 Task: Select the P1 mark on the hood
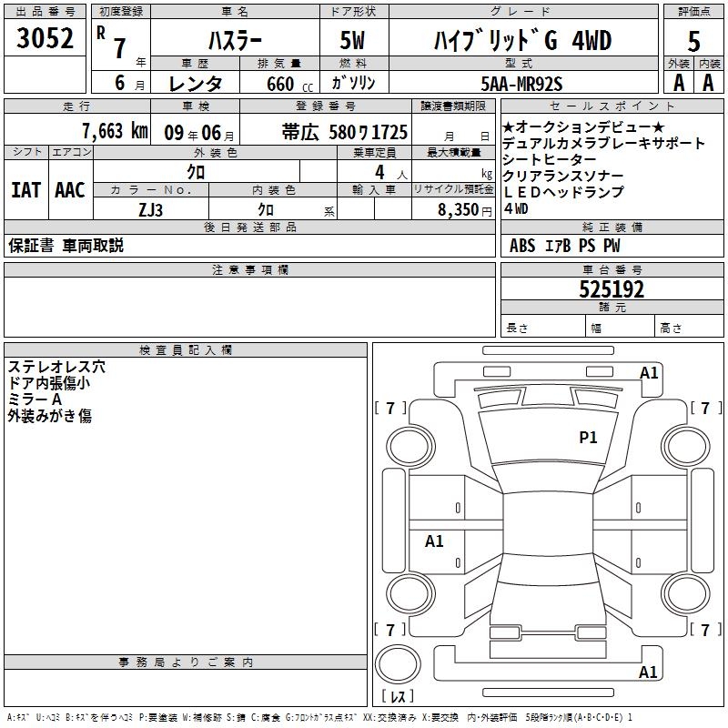[x=588, y=438]
